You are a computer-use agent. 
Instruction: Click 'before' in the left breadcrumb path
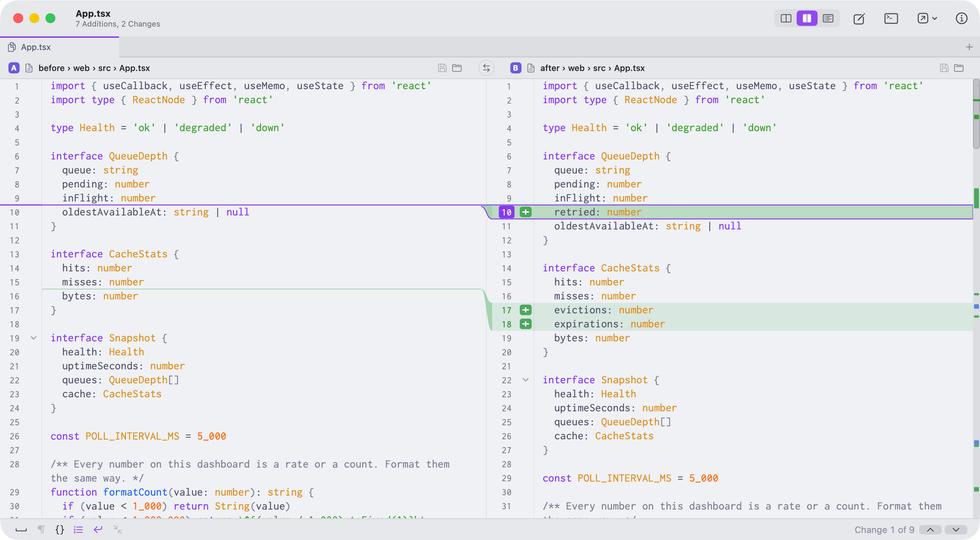point(51,68)
